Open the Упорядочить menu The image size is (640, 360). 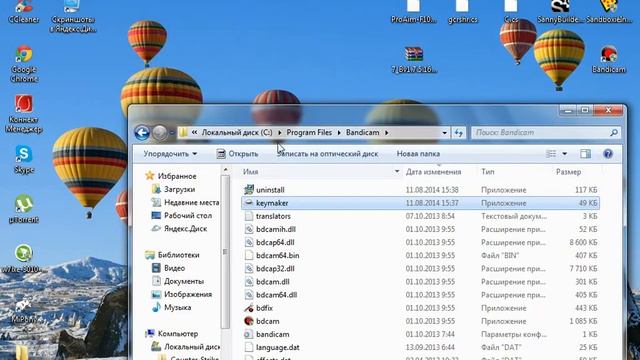pos(170,154)
